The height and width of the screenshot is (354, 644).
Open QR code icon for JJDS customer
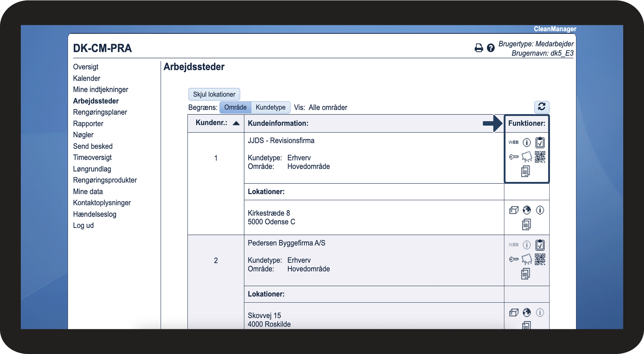point(540,157)
